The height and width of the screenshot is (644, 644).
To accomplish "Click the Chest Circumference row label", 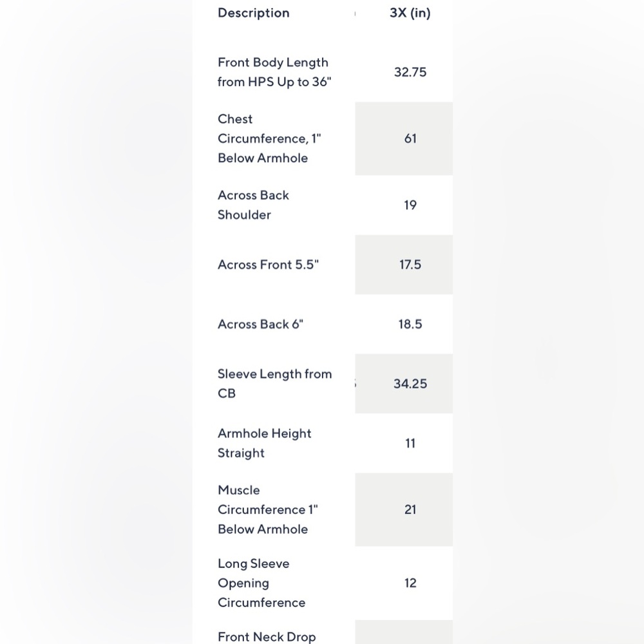I will pyautogui.click(x=269, y=138).
